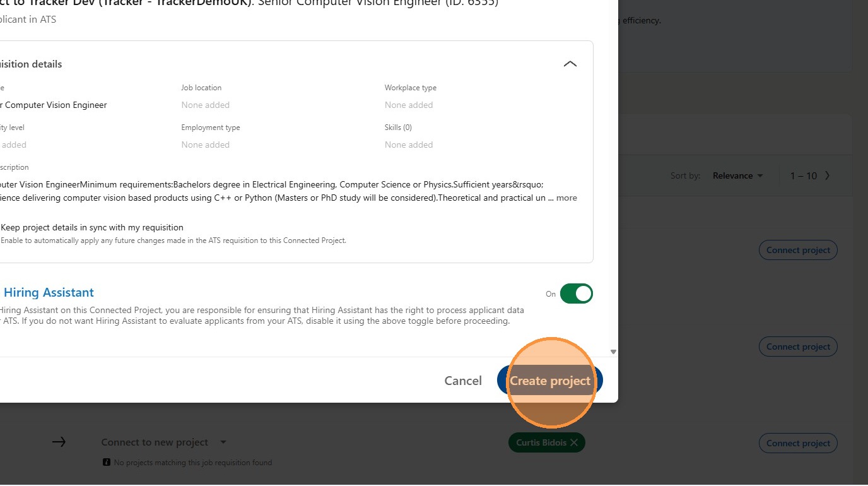Click the requisition details heading text

(31, 64)
